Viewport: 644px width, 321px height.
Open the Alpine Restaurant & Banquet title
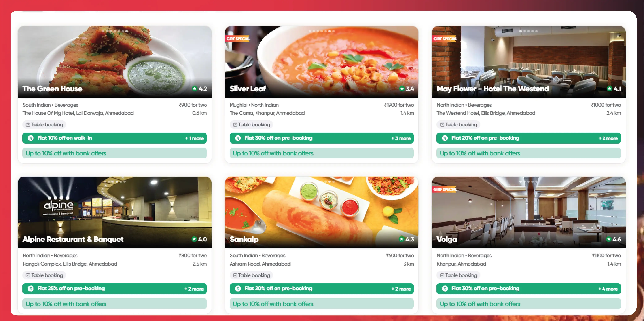[x=73, y=239]
